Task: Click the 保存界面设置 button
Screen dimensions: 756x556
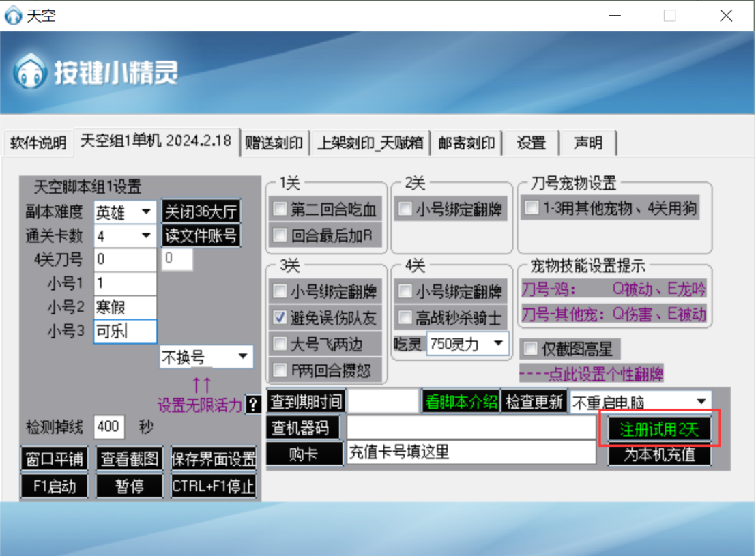Action: pos(214,459)
